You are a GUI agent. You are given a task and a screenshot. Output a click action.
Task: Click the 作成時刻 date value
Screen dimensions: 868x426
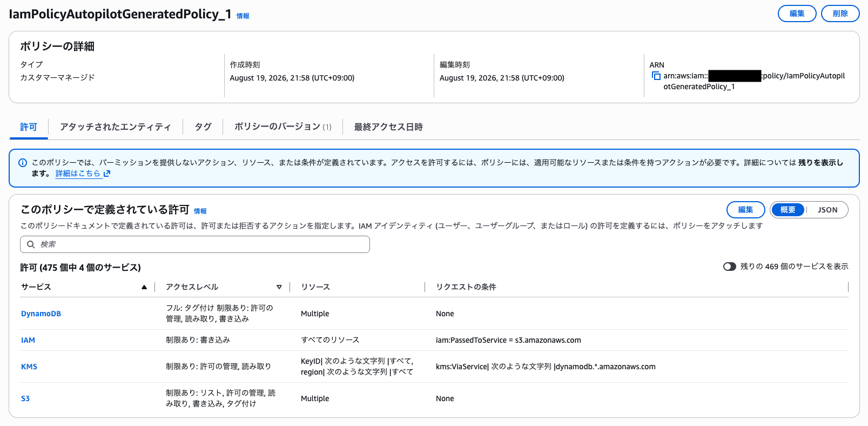292,78
